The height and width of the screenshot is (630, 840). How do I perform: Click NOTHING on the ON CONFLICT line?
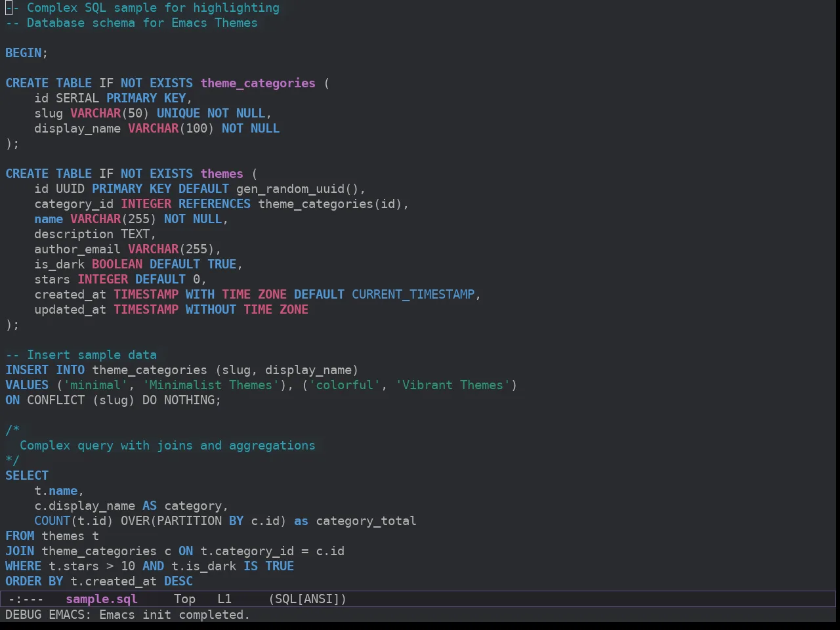(x=189, y=400)
